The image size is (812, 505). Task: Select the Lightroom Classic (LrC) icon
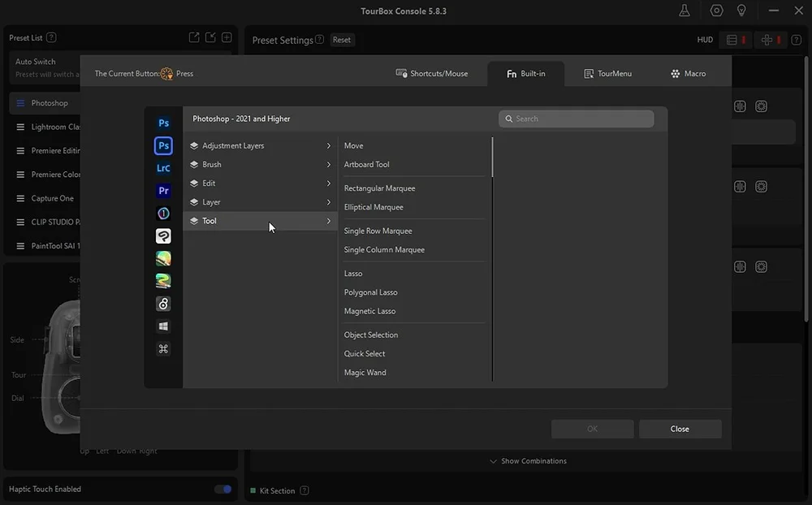tap(164, 168)
